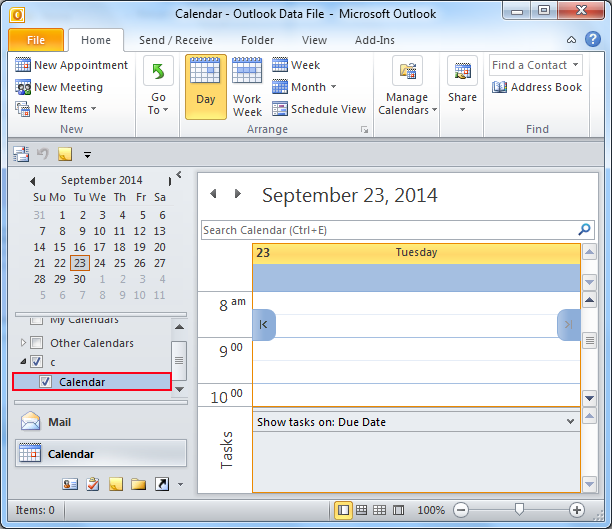
Task: Switch to Day view
Action: point(206,87)
